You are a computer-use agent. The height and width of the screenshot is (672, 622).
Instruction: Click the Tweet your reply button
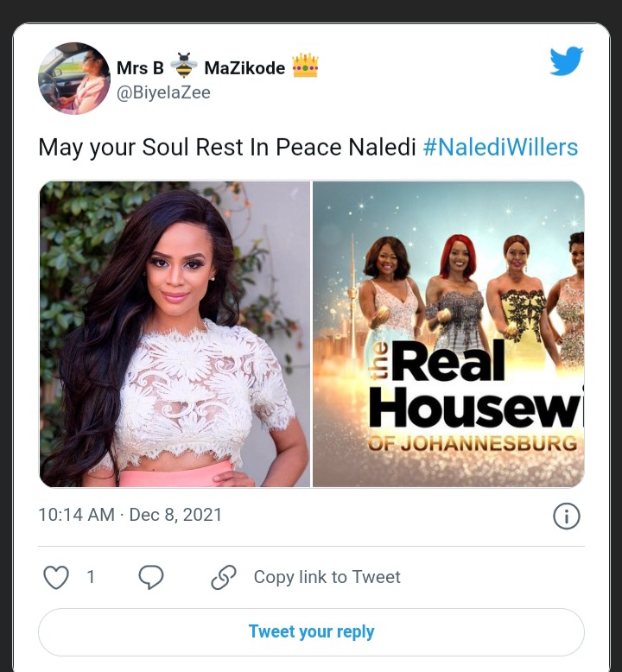pos(311,632)
